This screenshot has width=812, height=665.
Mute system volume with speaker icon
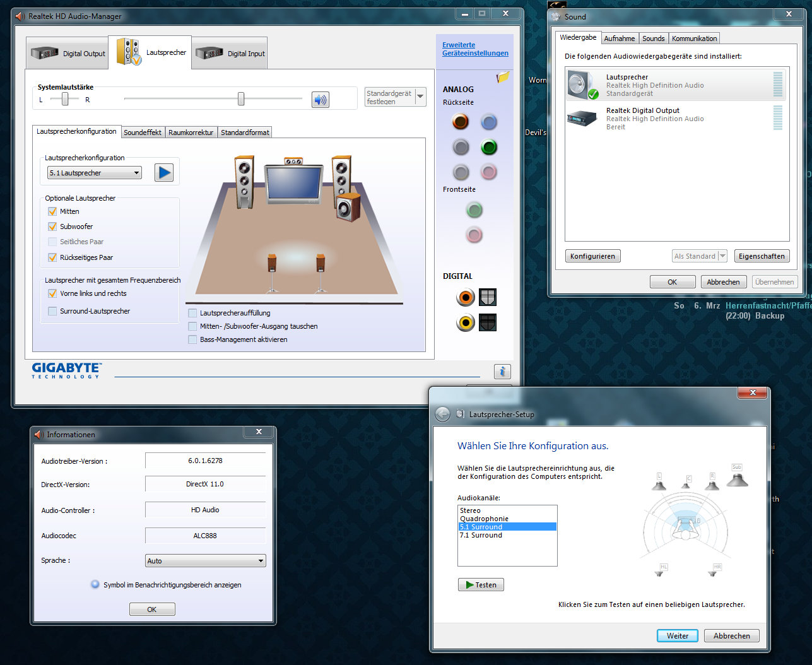click(321, 100)
